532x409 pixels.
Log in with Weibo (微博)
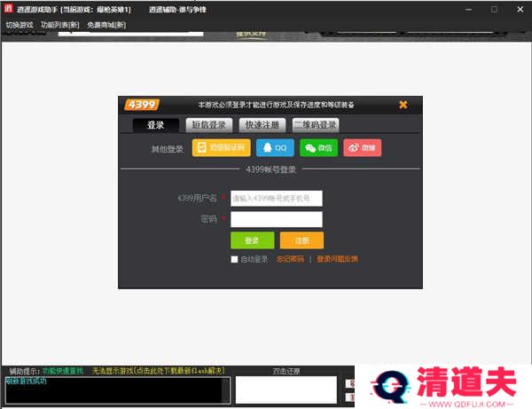point(362,147)
